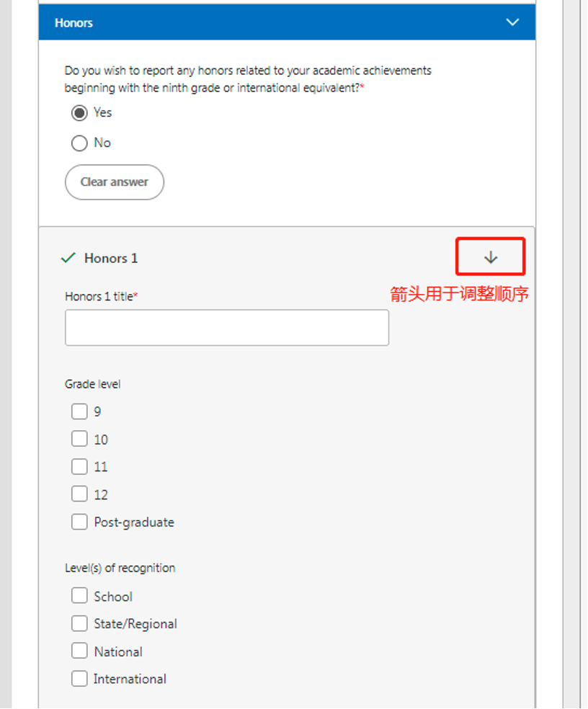Click the Post-graduate label text

[x=134, y=522]
